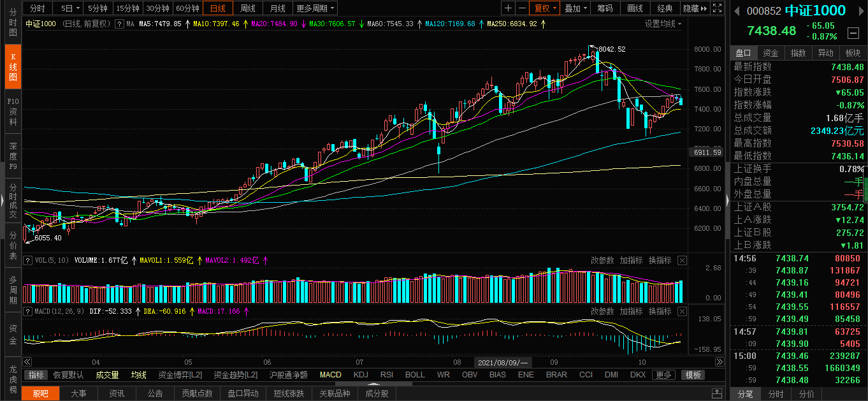Close the MACD indicator panel
This screenshot has width=868, height=401.
[682, 311]
